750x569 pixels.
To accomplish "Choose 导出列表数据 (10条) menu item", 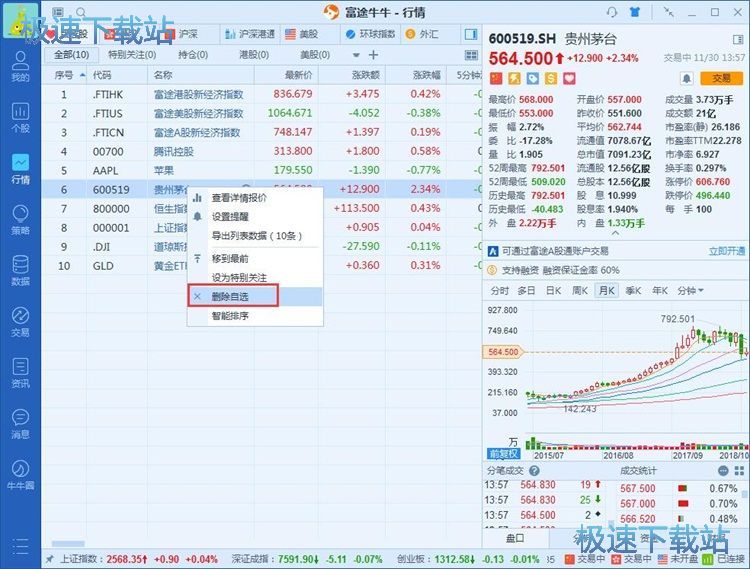I will 257,236.
